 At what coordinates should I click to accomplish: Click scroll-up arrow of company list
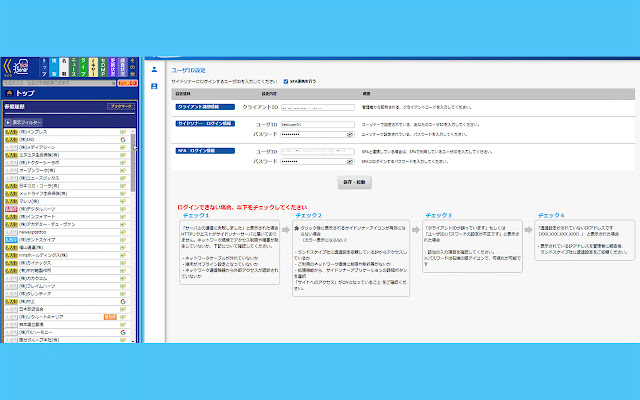133,132
